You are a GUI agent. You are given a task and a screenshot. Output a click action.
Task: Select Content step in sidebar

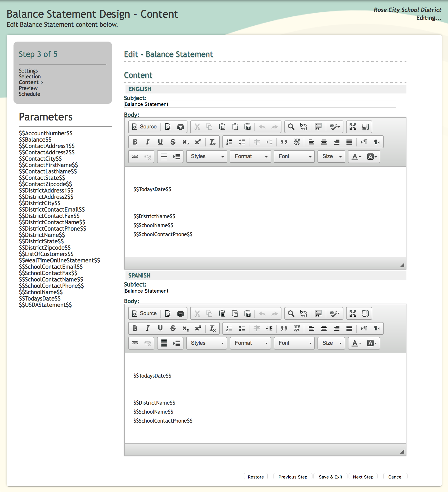click(x=31, y=82)
